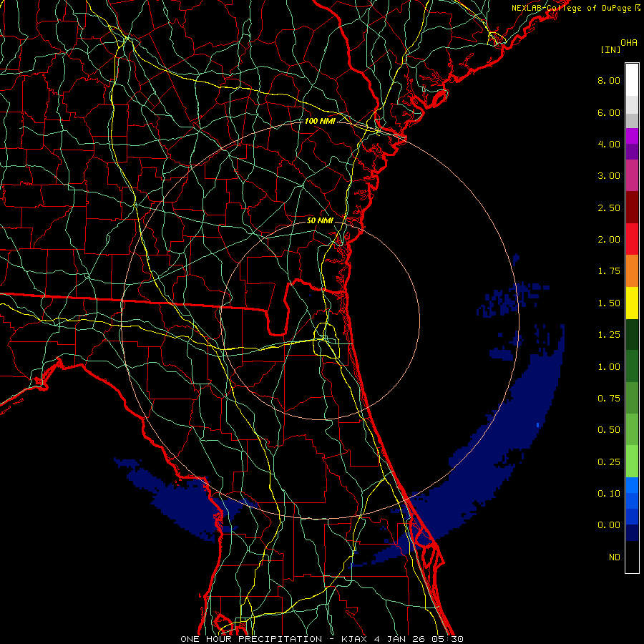
Task: Click the "1.25" scale label
Action: [609, 335]
